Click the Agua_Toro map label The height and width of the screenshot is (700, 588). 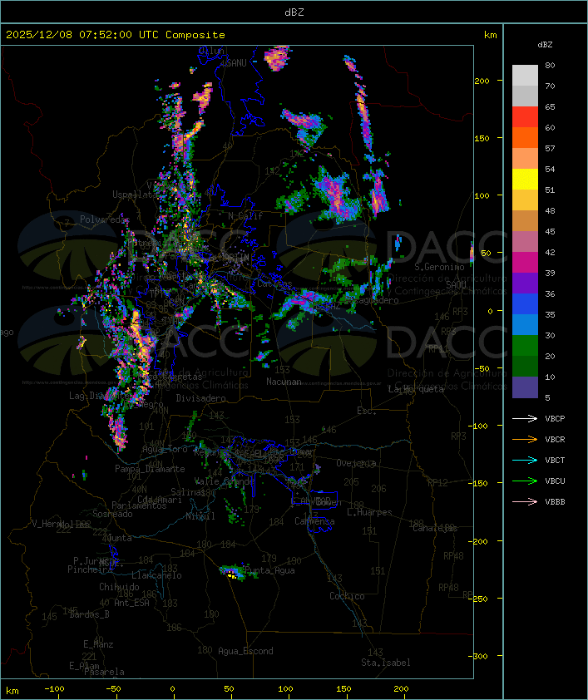point(165,449)
